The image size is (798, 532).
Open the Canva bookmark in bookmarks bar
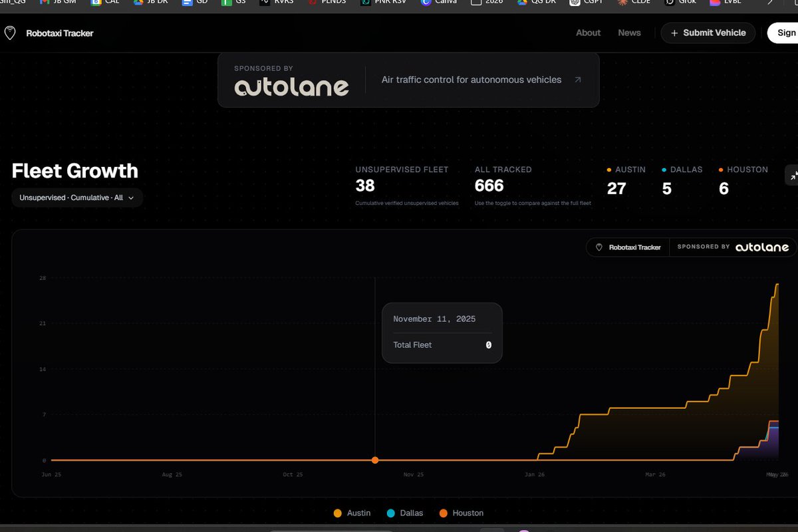440,3
